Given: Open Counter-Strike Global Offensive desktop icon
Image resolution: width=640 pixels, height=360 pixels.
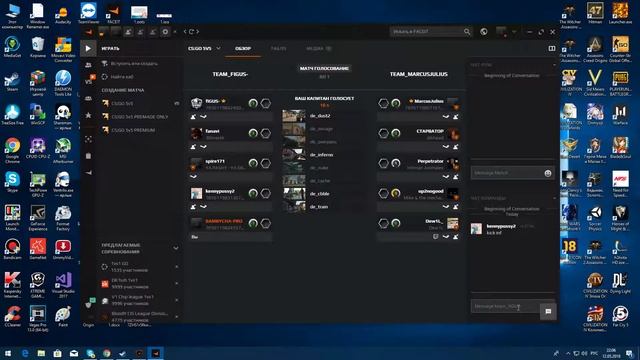Looking at the screenshot, I should (620, 48).
